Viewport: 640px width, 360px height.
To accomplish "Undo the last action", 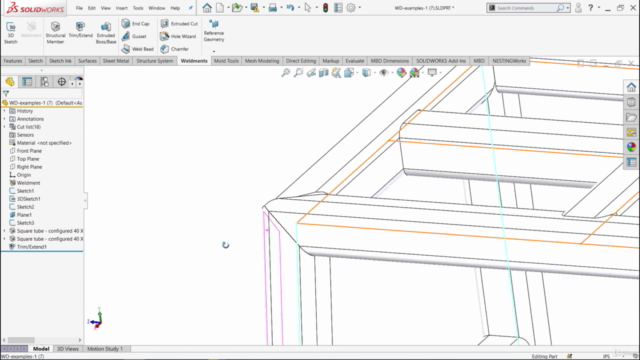I will (x=290, y=8).
